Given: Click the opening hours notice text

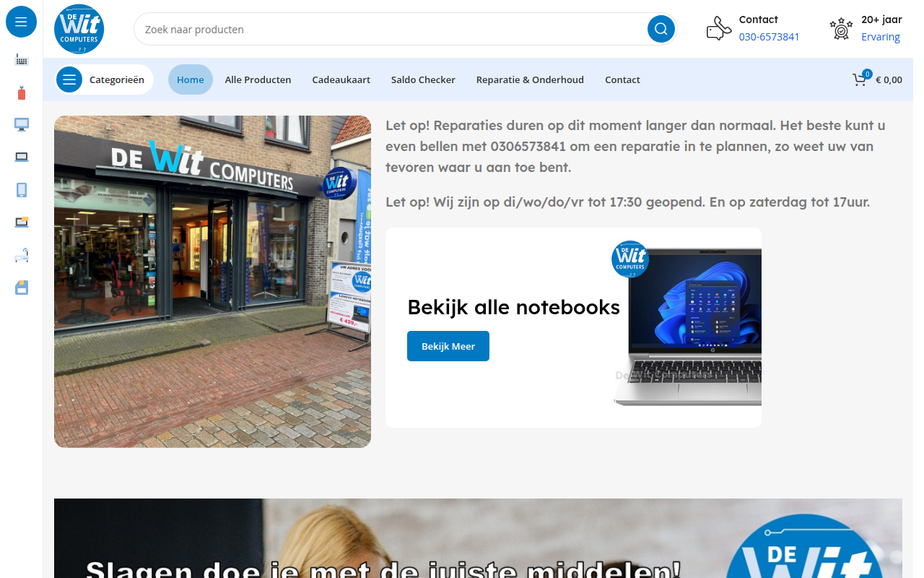Looking at the screenshot, I should [628, 202].
